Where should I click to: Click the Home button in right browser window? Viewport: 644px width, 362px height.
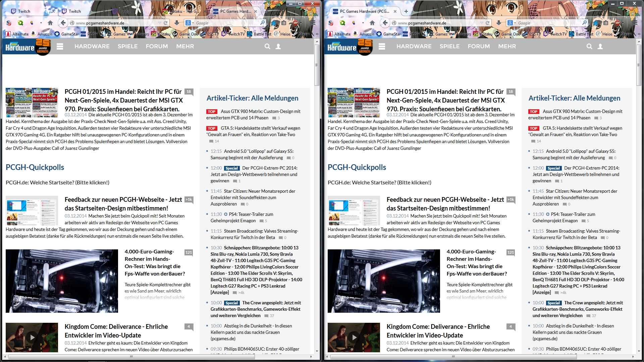[x=372, y=23]
